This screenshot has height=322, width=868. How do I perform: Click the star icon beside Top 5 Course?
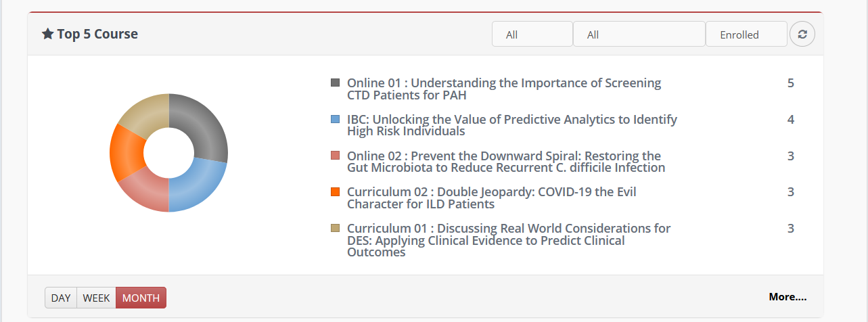coord(47,34)
